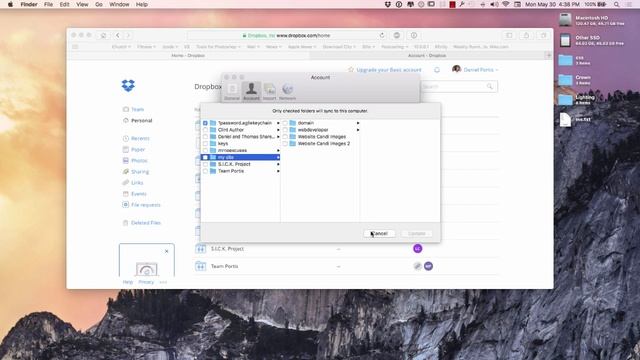The image size is (640, 360).
Task: Open the File menu in the menu bar
Action: 48,4
